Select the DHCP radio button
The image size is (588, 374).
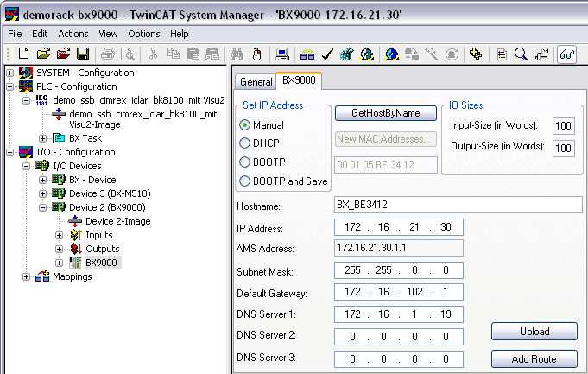click(x=244, y=143)
